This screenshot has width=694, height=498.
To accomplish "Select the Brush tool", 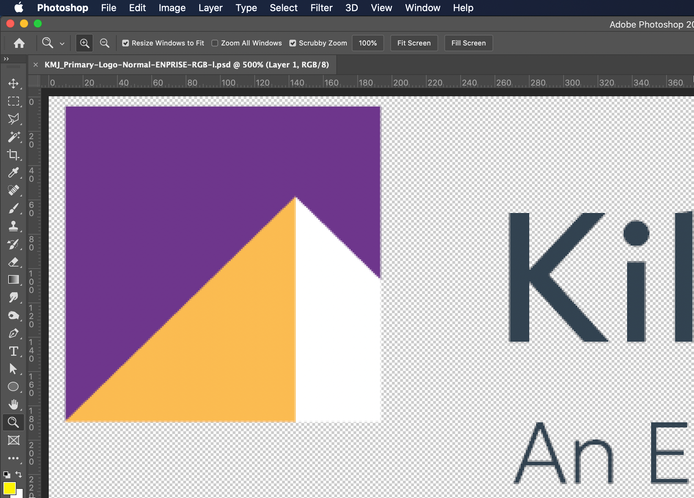I will (x=13, y=208).
